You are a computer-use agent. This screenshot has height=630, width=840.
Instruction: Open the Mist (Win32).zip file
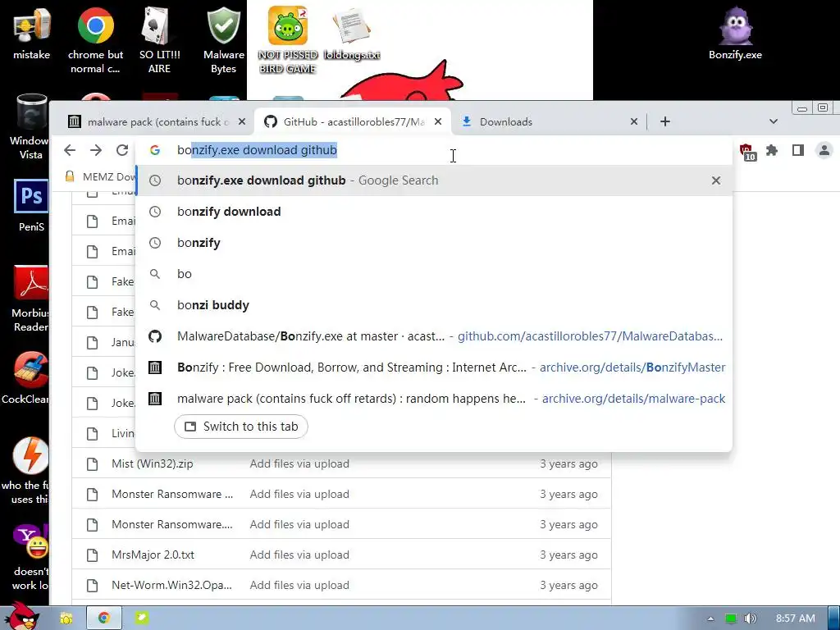152,463
